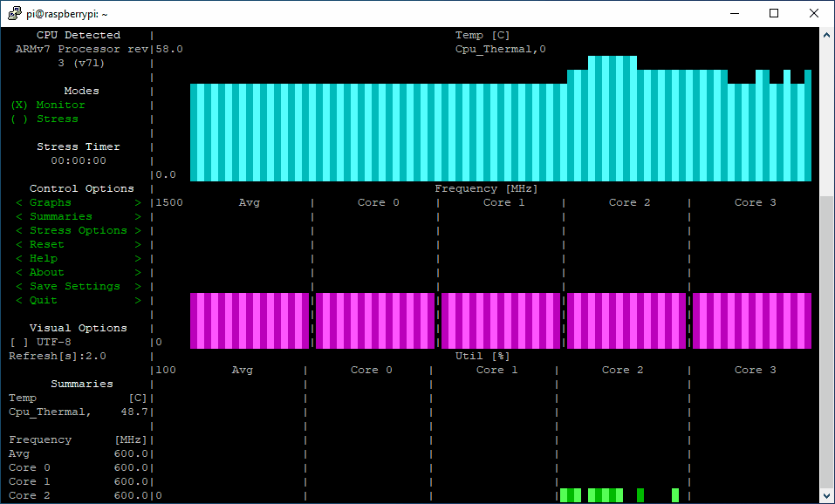835x504 pixels.
Task: Click the Core 2 600.0 summary row
Action: [x=79, y=495]
